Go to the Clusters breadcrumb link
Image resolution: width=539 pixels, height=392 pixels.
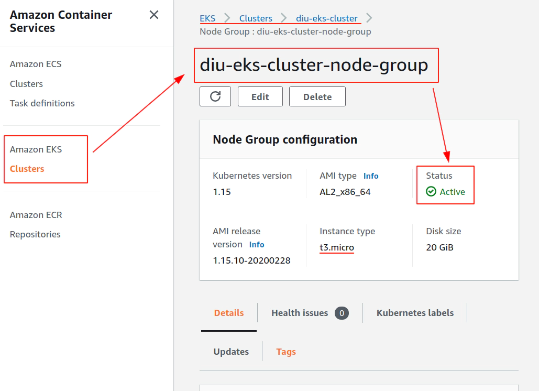pos(256,18)
